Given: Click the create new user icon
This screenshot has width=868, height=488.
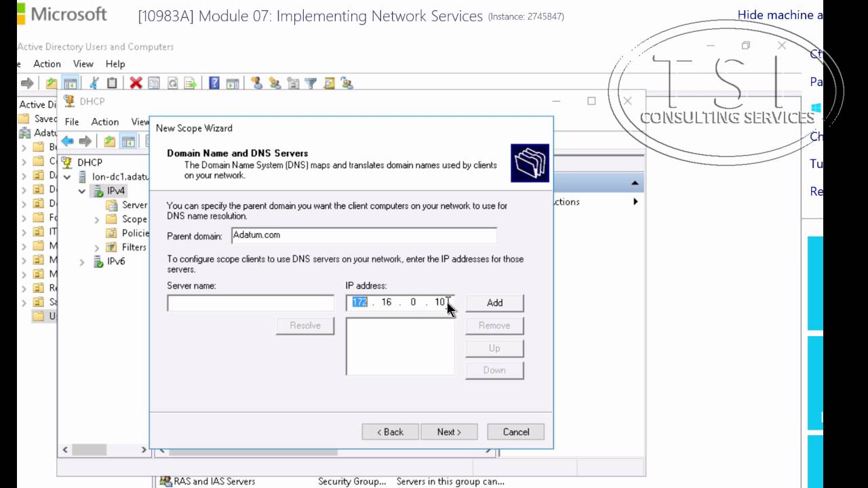Looking at the screenshot, I should 256,83.
